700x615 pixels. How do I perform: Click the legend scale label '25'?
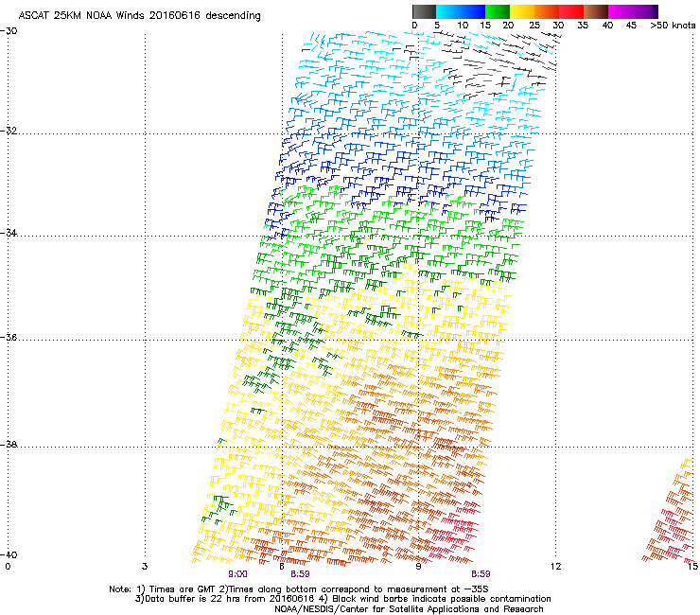pos(534,26)
